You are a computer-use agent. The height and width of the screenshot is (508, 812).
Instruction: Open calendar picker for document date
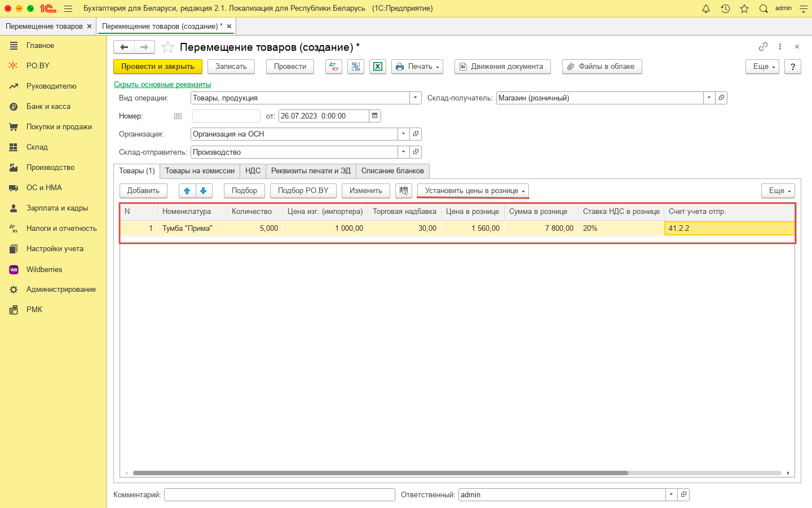(x=375, y=116)
